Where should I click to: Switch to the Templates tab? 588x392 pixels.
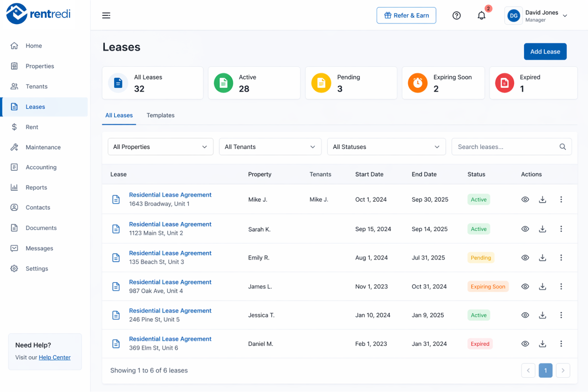[161, 115]
